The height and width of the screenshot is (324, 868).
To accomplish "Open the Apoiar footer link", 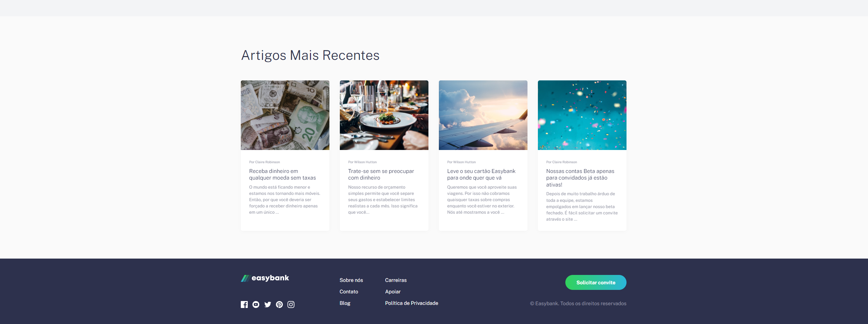I will pos(392,292).
